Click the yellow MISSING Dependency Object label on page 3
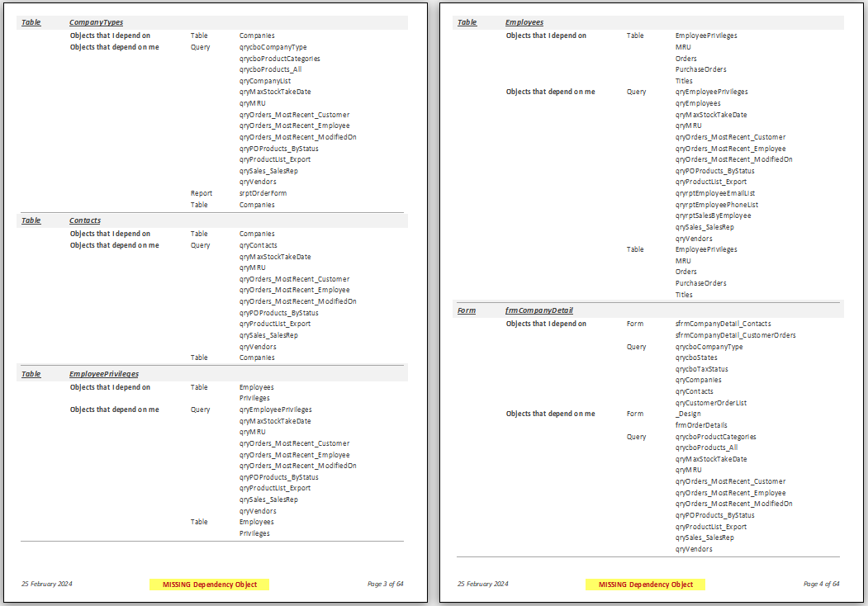 coord(209,585)
